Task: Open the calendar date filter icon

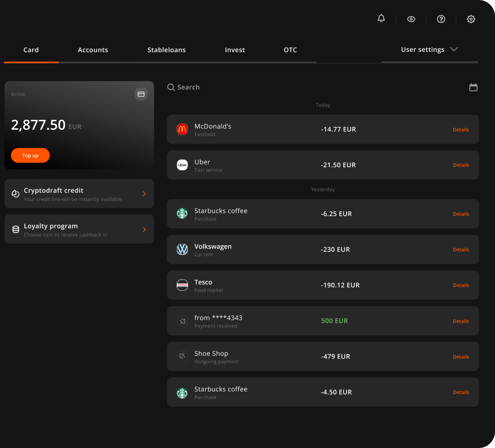Action: tap(473, 87)
